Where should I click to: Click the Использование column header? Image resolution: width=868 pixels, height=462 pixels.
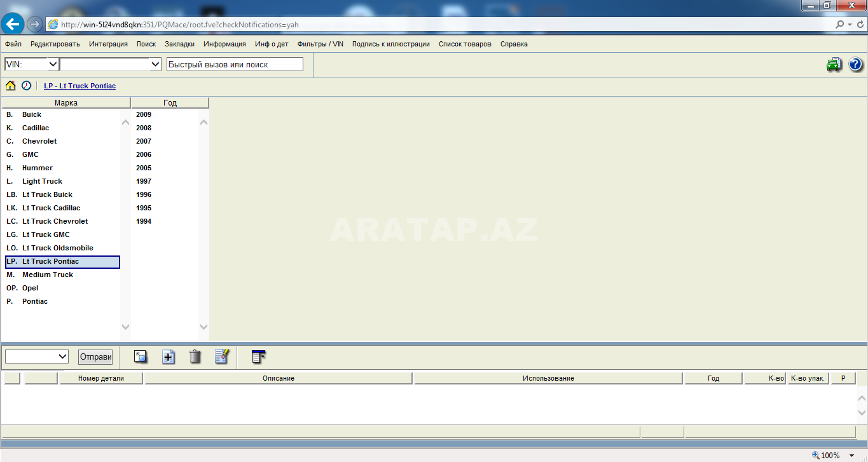(x=548, y=378)
